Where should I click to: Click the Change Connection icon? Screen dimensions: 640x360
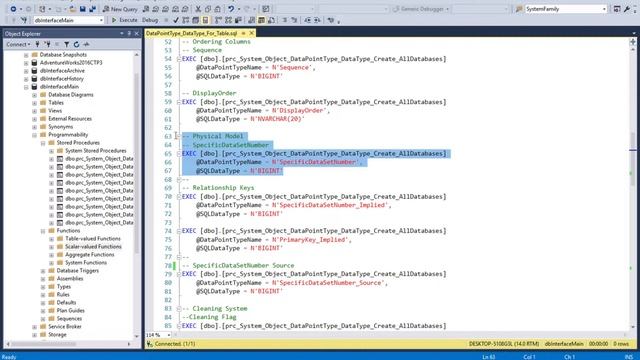pos(24,20)
